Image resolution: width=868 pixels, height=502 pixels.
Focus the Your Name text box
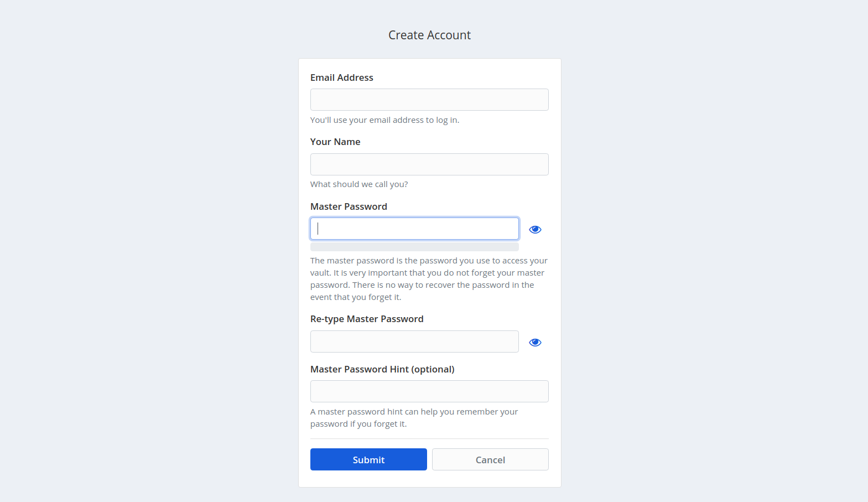point(429,164)
